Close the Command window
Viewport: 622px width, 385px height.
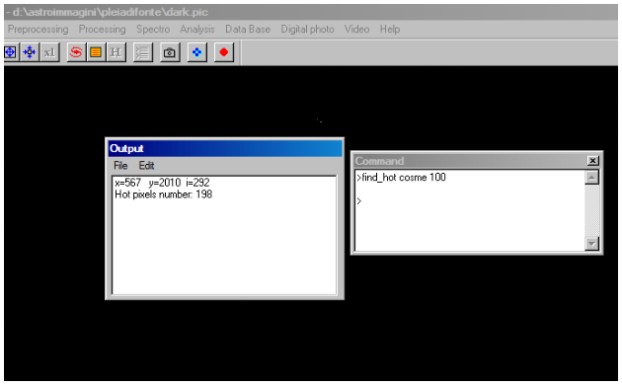pyautogui.click(x=593, y=161)
